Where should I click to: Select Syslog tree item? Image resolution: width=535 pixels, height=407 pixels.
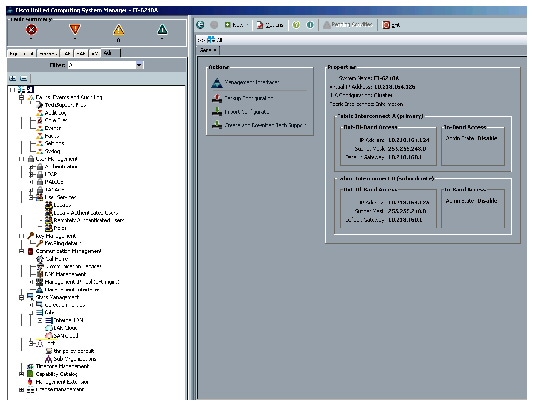(53, 151)
